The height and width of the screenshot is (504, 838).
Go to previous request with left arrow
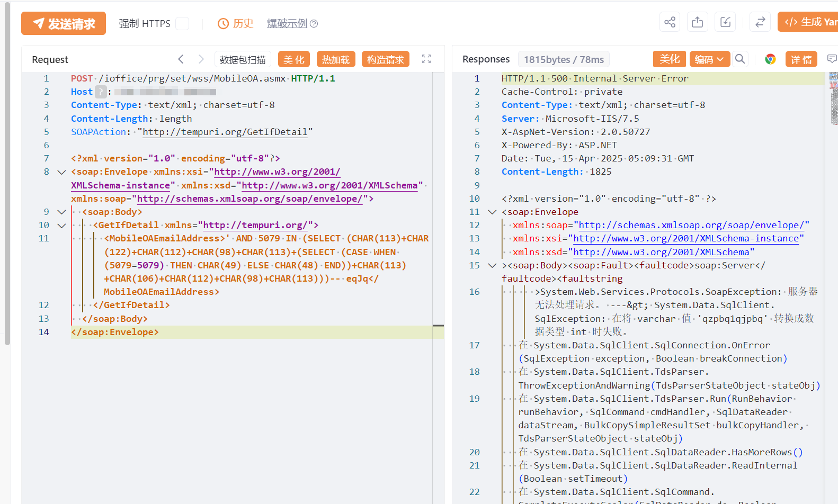(x=181, y=59)
